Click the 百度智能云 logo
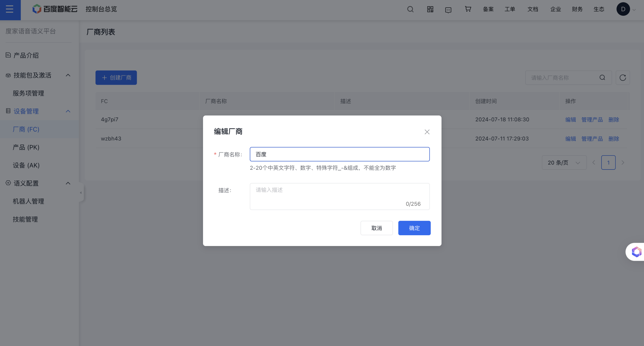The width and height of the screenshot is (644, 346). click(x=55, y=9)
